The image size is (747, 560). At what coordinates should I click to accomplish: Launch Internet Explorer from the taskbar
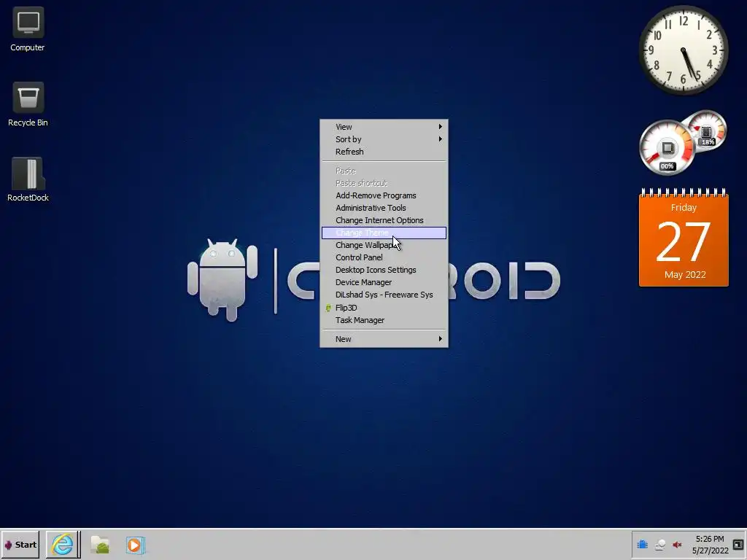click(63, 545)
